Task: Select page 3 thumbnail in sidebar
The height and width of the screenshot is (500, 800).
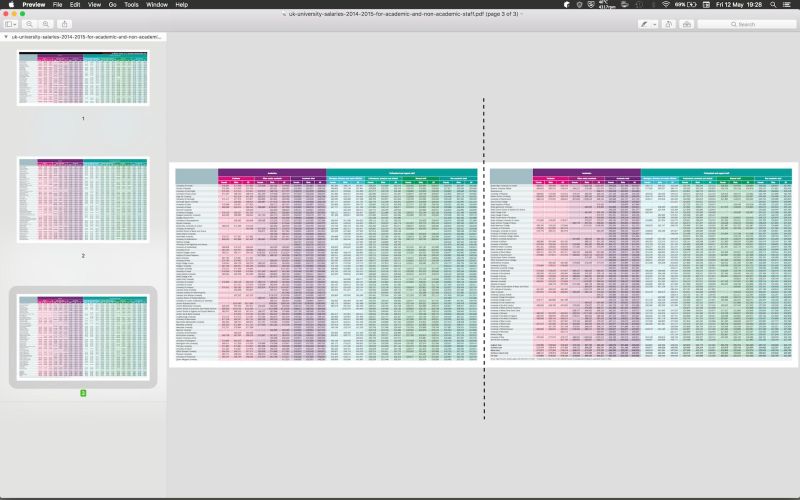Action: point(83,337)
